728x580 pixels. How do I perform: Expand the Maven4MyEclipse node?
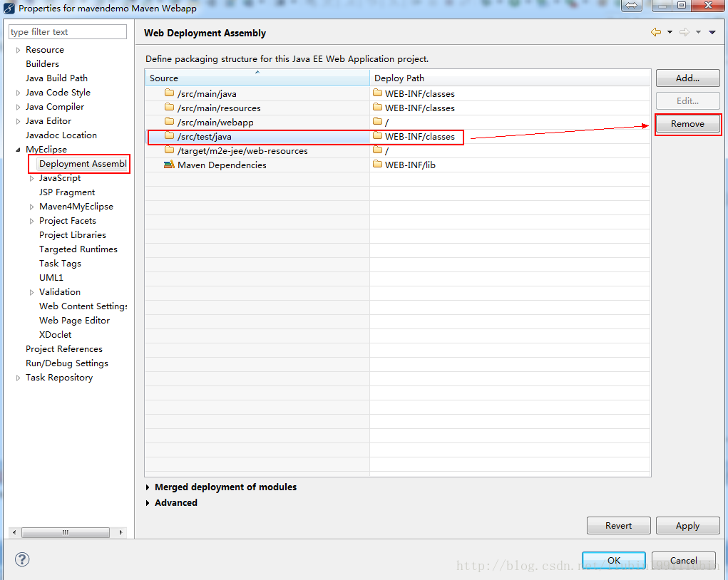31,207
